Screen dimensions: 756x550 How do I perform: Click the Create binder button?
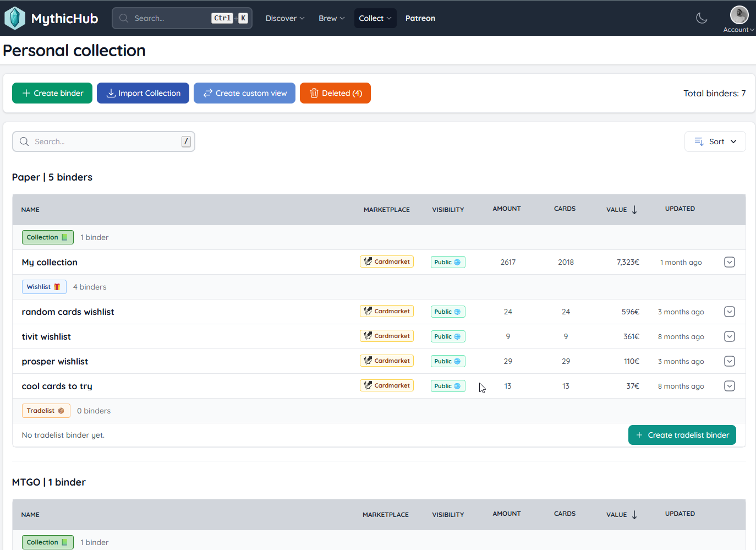click(52, 93)
